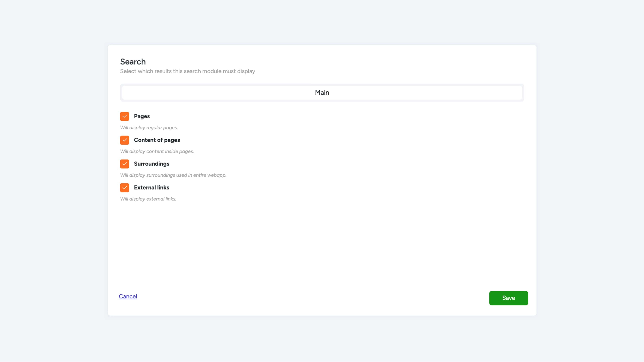644x362 pixels.
Task: Click 'Will display external links.' description
Action: pos(148,199)
